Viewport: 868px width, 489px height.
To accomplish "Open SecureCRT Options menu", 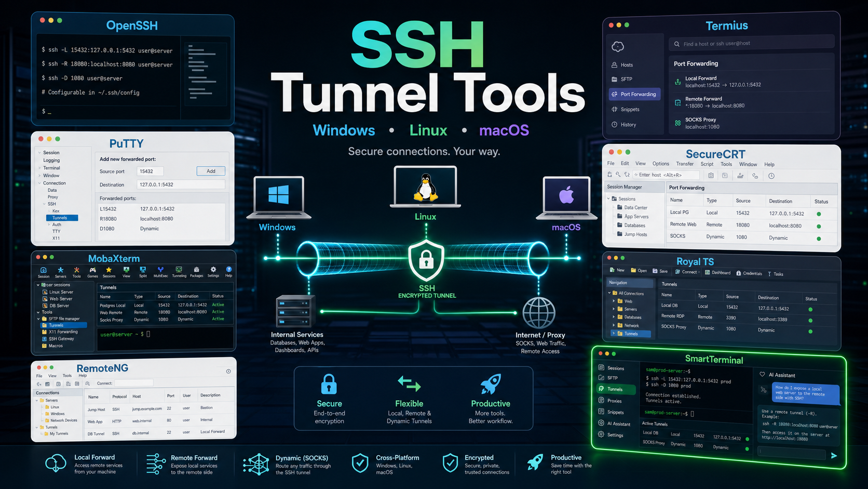I will 661,164.
